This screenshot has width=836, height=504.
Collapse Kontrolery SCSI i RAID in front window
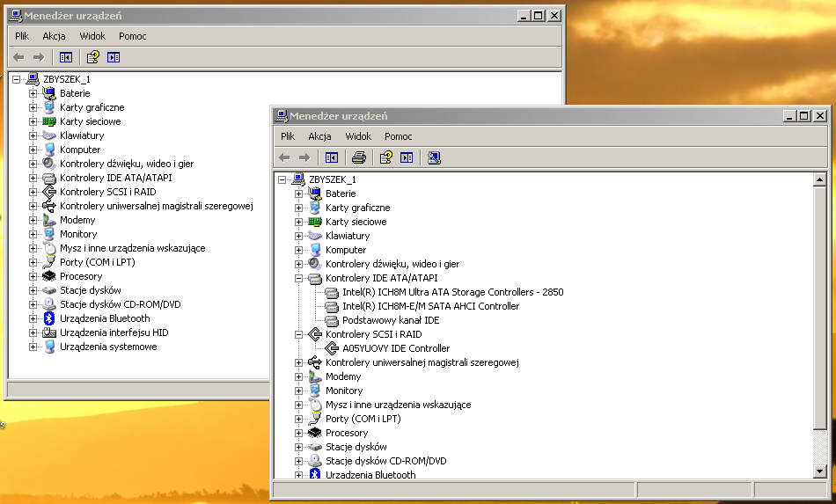[x=298, y=334]
